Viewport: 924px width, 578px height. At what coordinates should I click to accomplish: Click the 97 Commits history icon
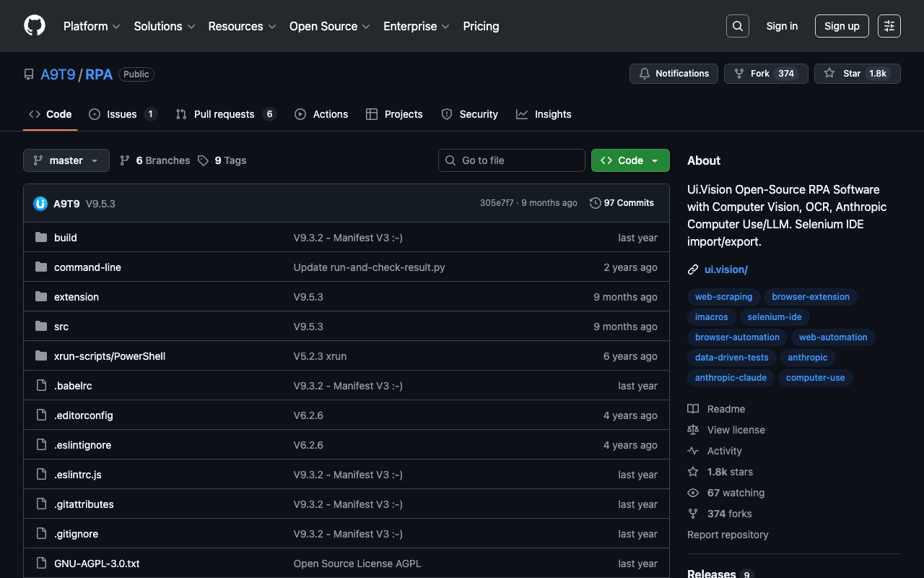pyautogui.click(x=595, y=203)
